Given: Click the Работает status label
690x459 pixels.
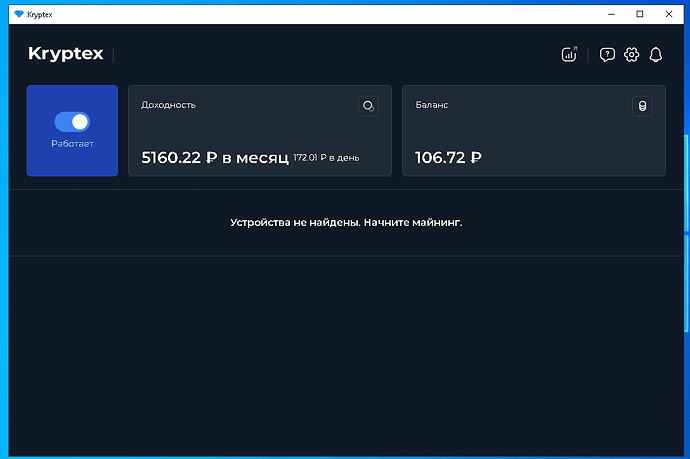Looking at the screenshot, I should click(72, 143).
